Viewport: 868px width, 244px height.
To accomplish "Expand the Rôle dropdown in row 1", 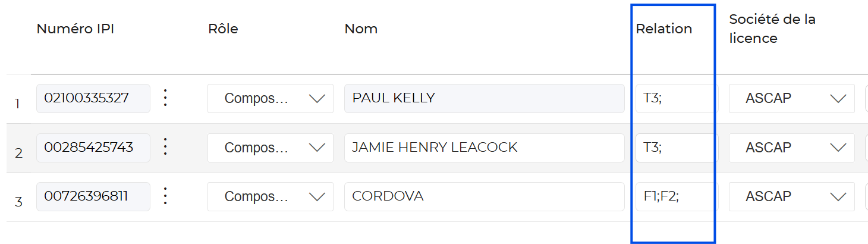I will pyautogui.click(x=270, y=99).
